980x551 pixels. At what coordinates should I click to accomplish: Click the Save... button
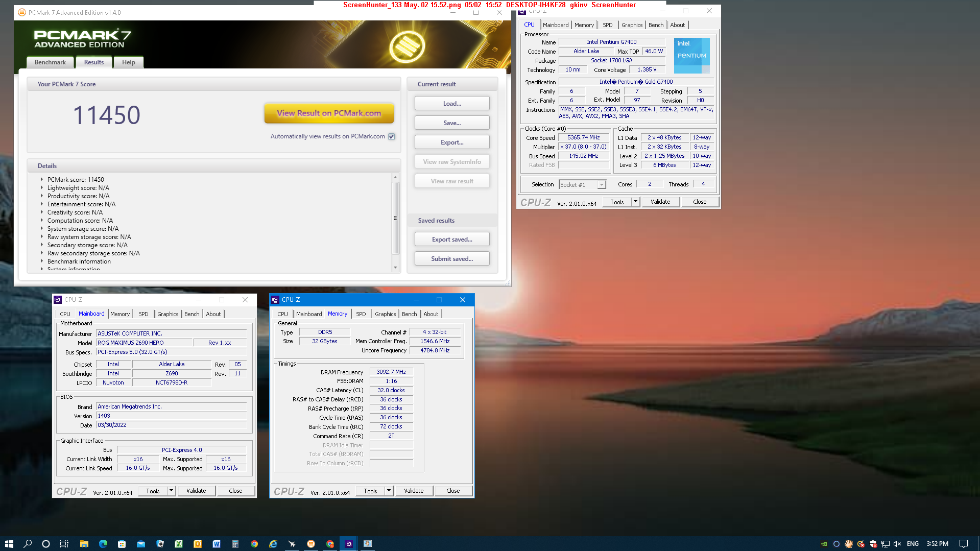[x=452, y=123]
